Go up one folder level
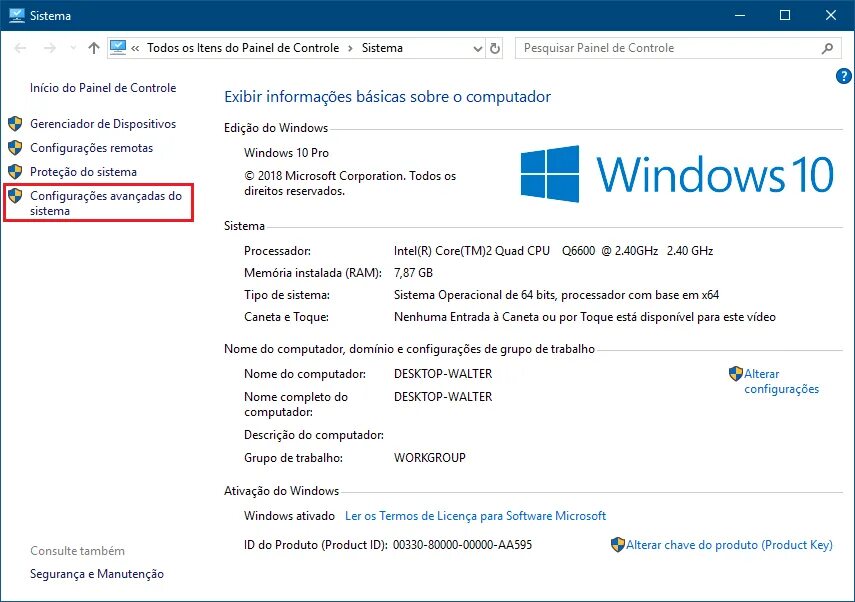855x602 pixels. [x=94, y=48]
